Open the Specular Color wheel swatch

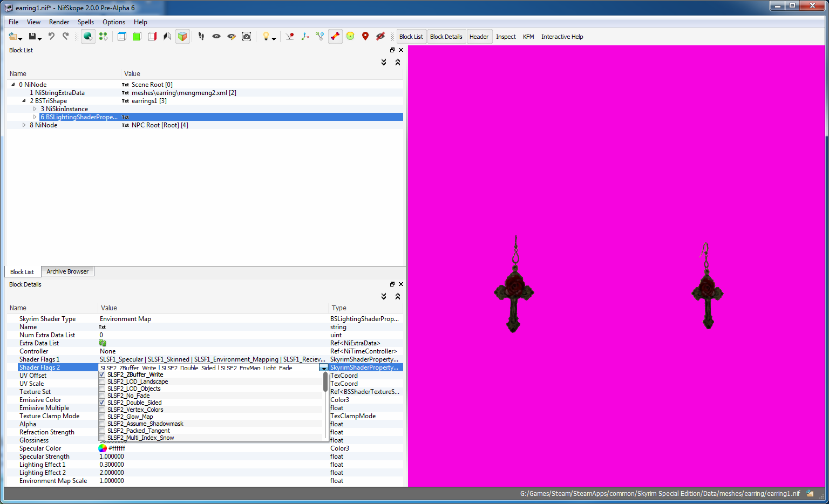pyautogui.click(x=103, y=448)
